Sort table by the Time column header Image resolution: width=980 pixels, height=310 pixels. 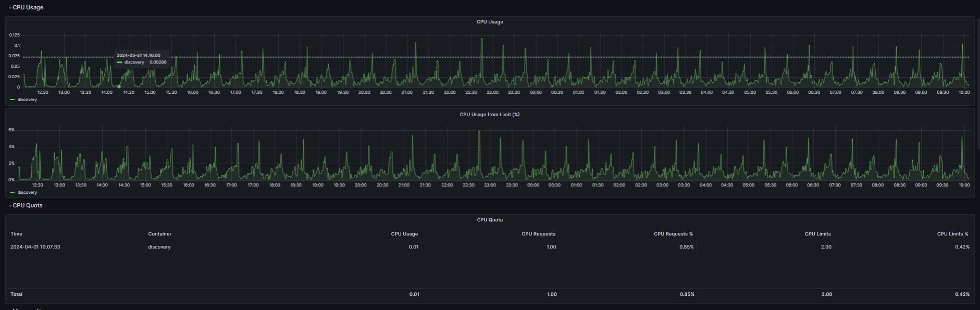click(16, 234)
